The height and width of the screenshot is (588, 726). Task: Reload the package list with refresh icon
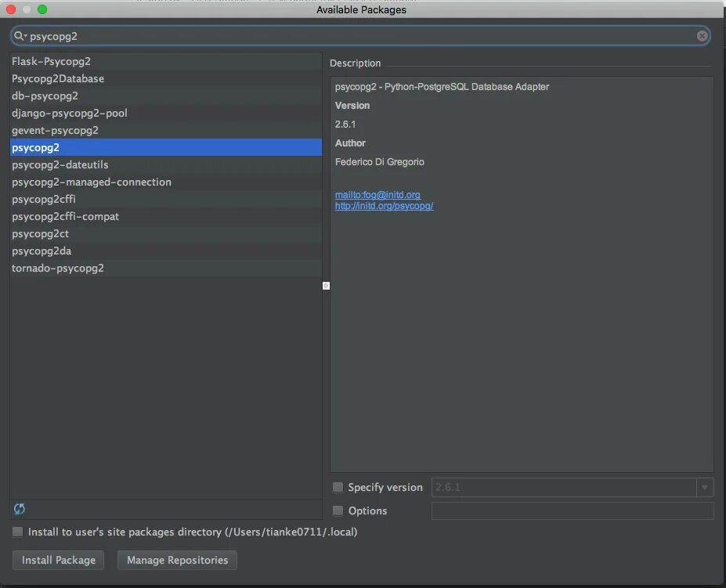20,509
